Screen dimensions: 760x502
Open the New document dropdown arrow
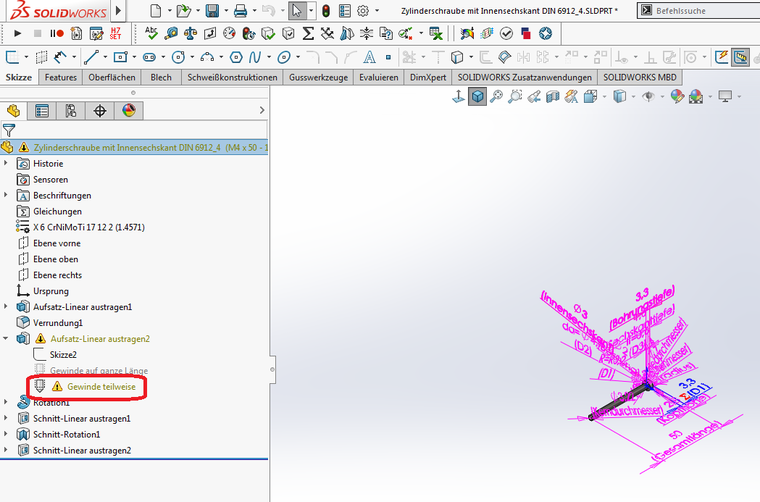(x=169, y=10)
